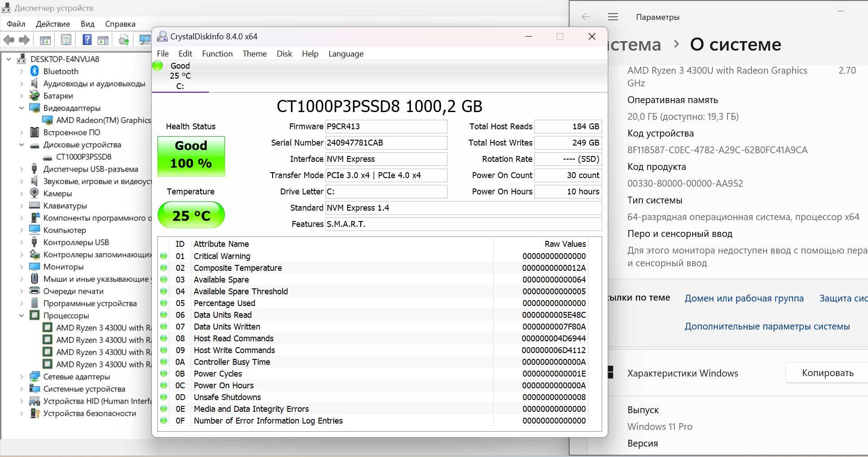Click the Компьютер icon in device tree
868x457 pixels.
[34, 230]
